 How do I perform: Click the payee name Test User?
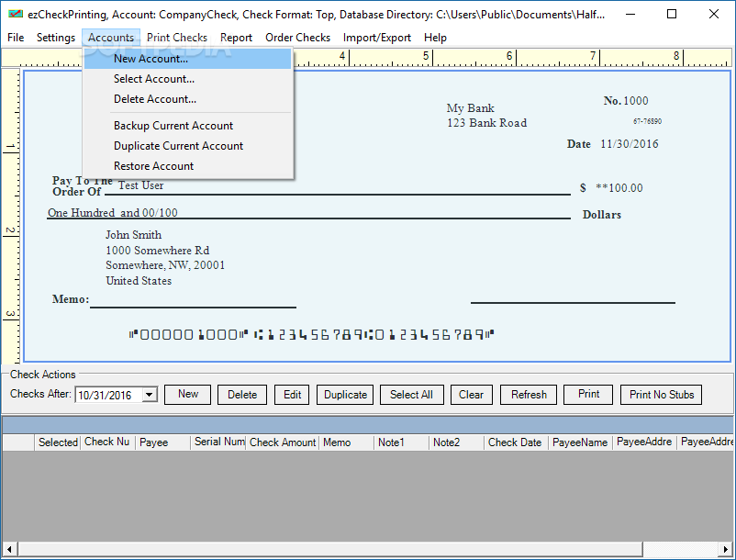(140, 185)
